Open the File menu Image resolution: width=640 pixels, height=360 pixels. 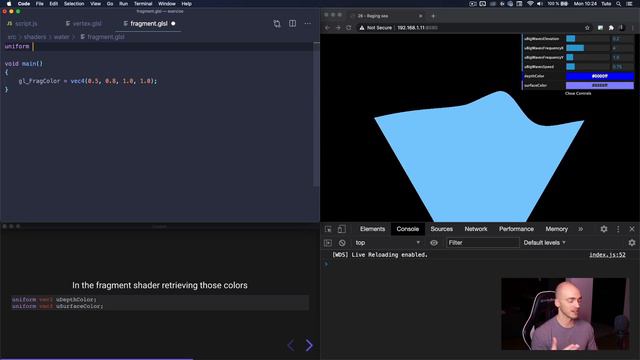coord(40,4)
